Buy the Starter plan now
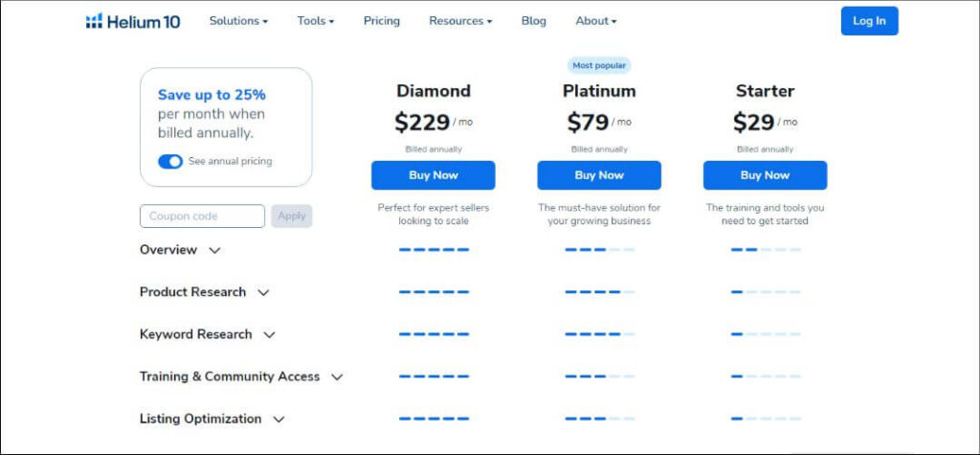The height and width of the screenshot is (455, 980). 765,175
